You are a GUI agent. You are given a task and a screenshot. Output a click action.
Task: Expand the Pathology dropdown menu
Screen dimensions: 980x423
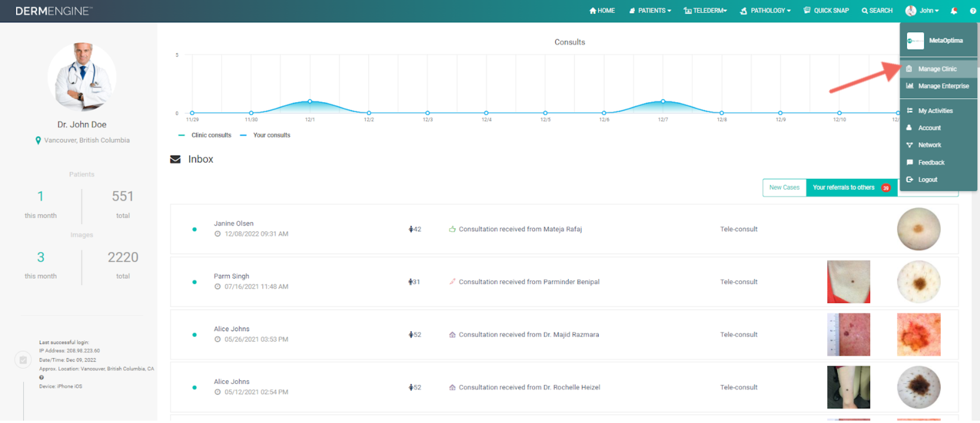click(765, 11)
